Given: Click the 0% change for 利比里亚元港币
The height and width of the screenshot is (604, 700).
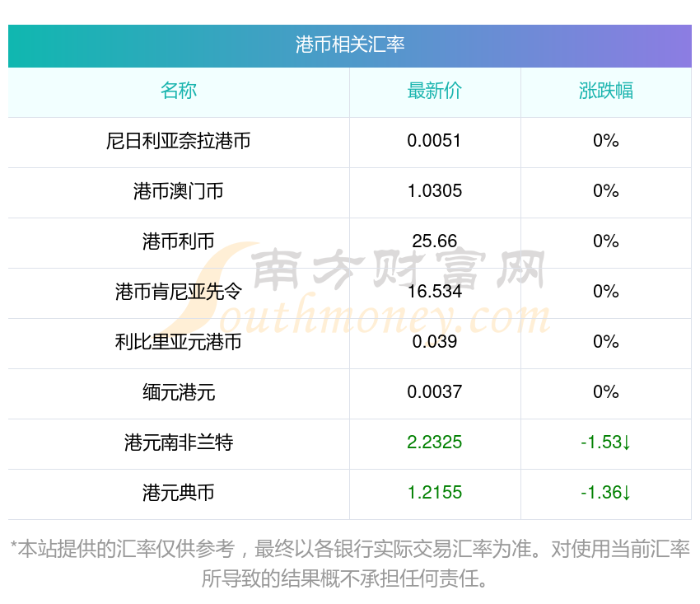Looking at the screenshot, I should pyautogui.click(x=606, y=342).
